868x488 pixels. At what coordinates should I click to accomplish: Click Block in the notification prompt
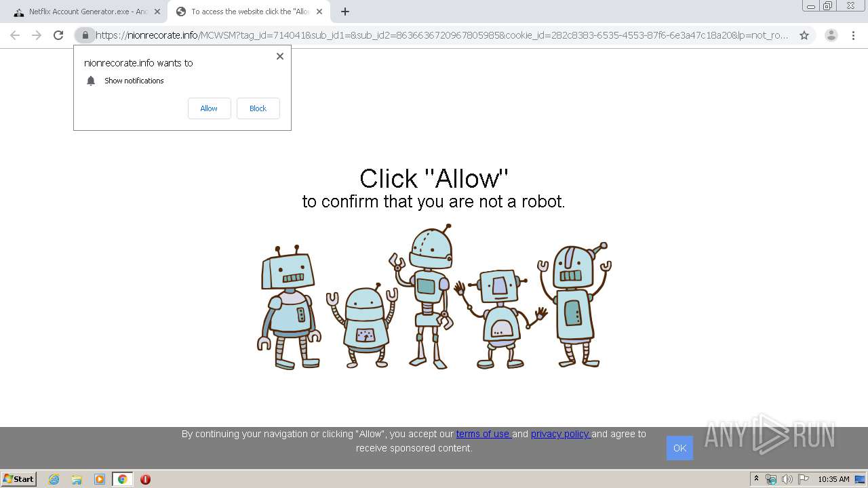(258, 108)
